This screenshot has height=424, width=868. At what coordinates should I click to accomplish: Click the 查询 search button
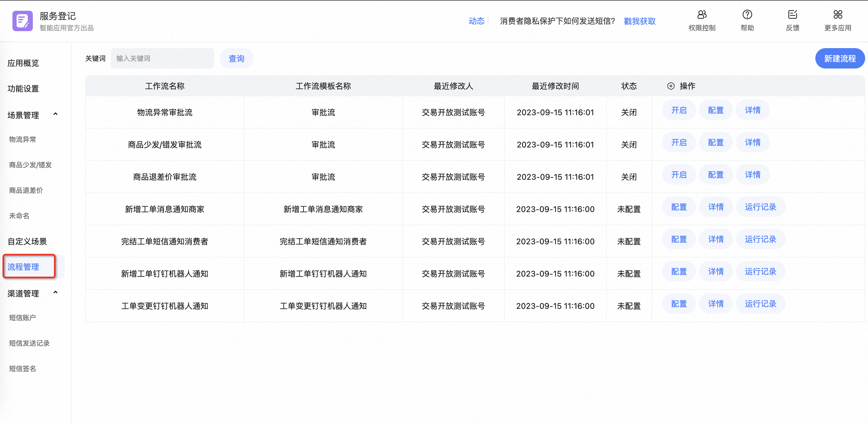click(x=236, y=59)
